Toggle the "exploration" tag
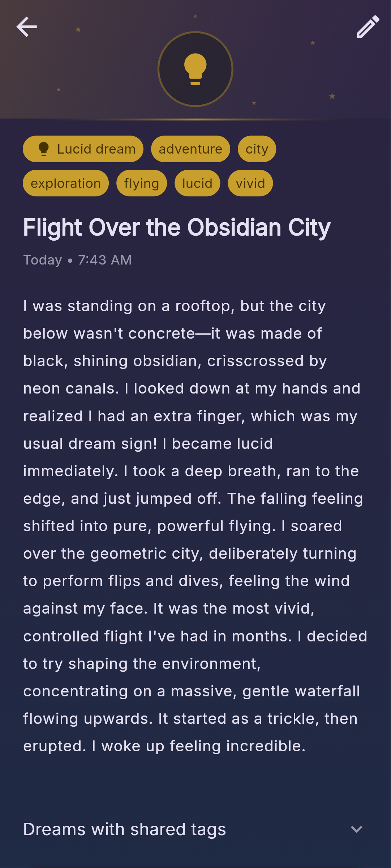 [x=65, y=183]
